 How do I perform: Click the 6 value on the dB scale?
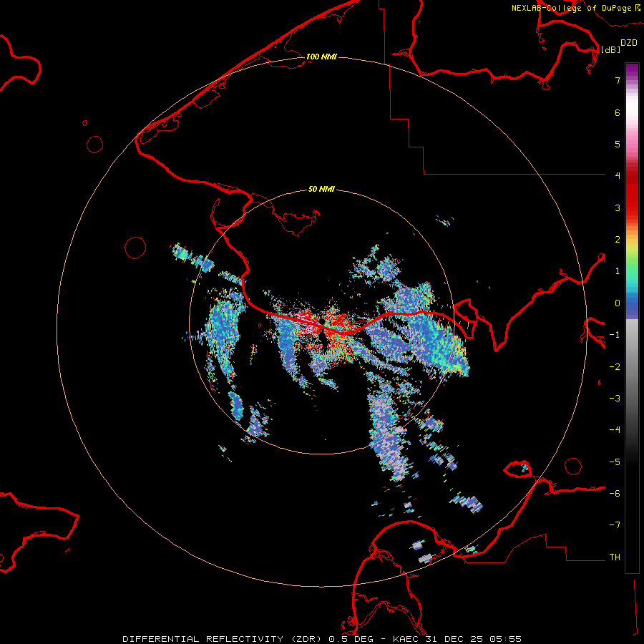click(x=618, y=112)
